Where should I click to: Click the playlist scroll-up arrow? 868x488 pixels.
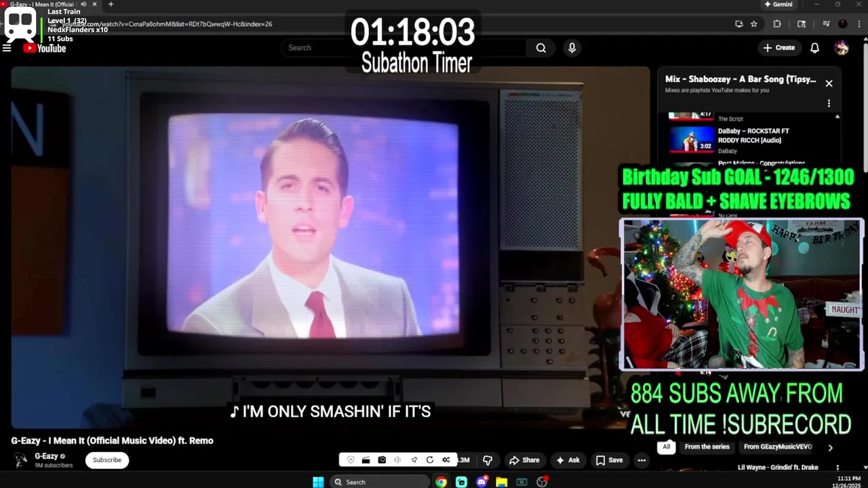[837, 117]
